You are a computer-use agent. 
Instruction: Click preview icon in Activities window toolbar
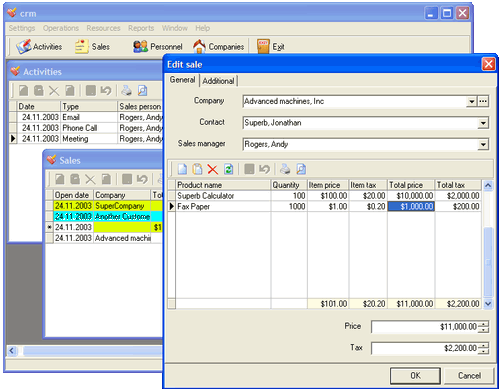142,91
